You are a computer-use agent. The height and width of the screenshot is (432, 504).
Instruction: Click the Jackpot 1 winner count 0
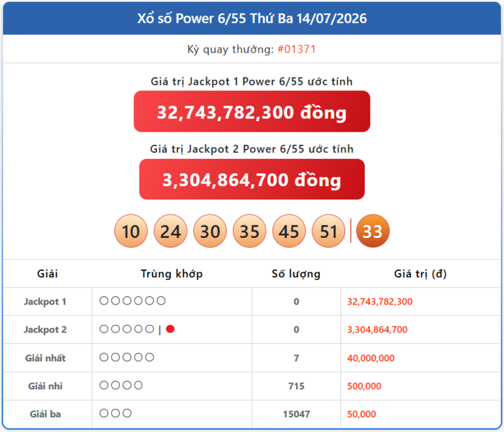[296, 302]
